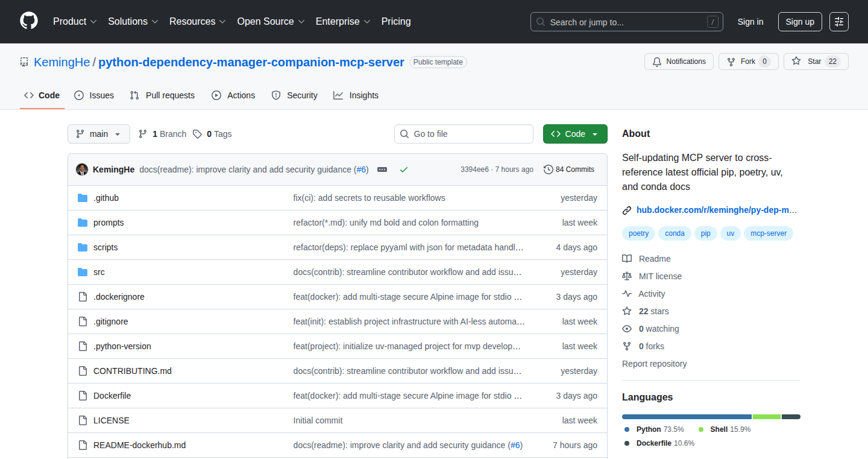Click the Sign in link
This screenshot has width=868, height=459.
[x=750, y=22]
